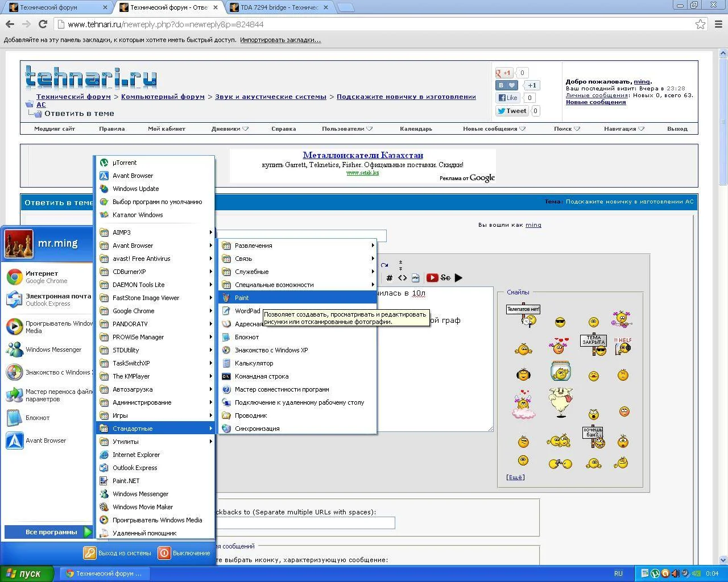Open the Импортировать закладки link

pos(280,40)
